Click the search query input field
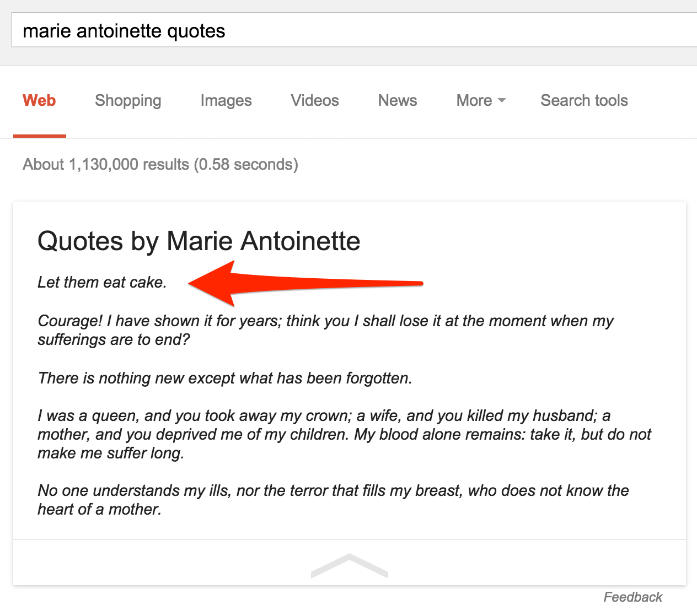Image resolution: width=697 pixels, height=616 pixels. click(x=221, y=30)
